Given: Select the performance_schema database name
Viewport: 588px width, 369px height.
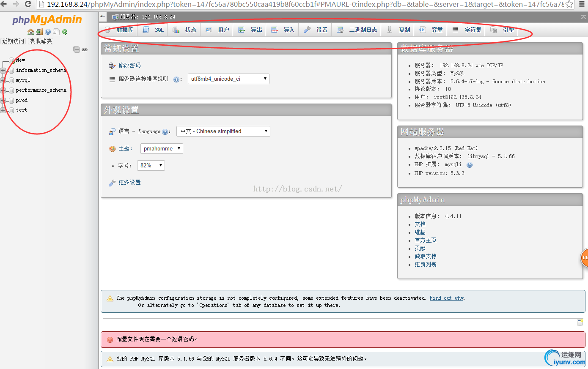Looking at the screenshot, I should 41,90.
